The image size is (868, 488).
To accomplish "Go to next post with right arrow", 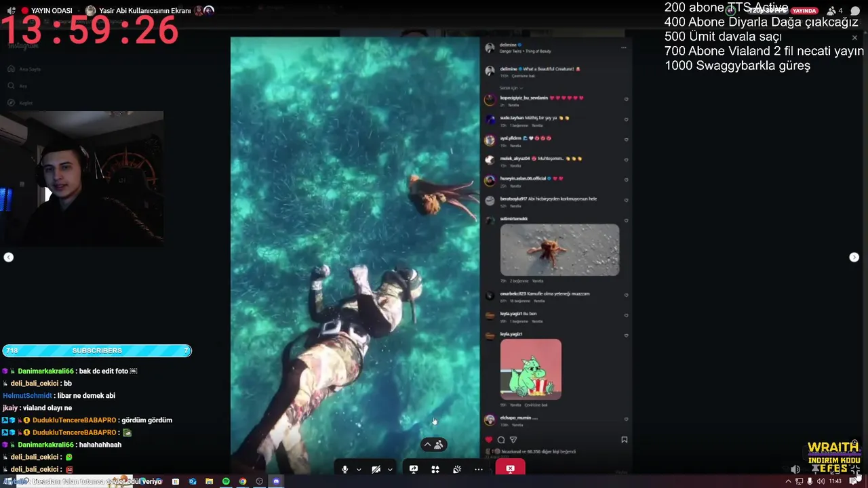I will tap(854, 257).
